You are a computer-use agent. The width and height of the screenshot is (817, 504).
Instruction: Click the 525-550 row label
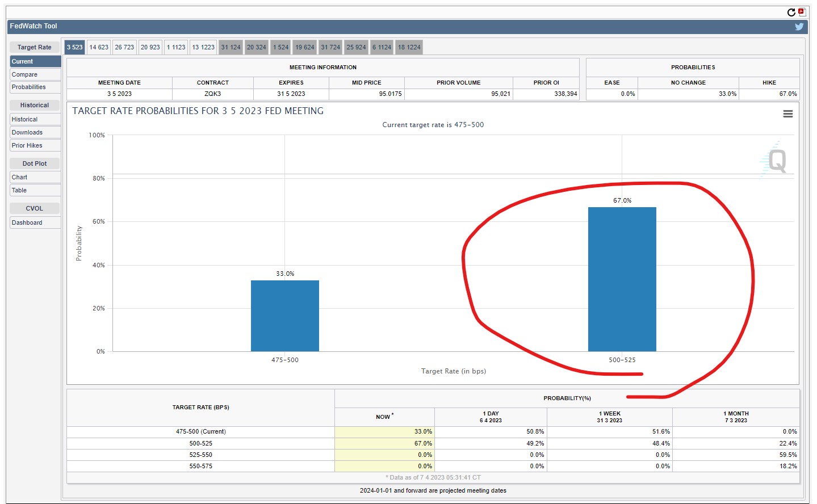(201, 455)
